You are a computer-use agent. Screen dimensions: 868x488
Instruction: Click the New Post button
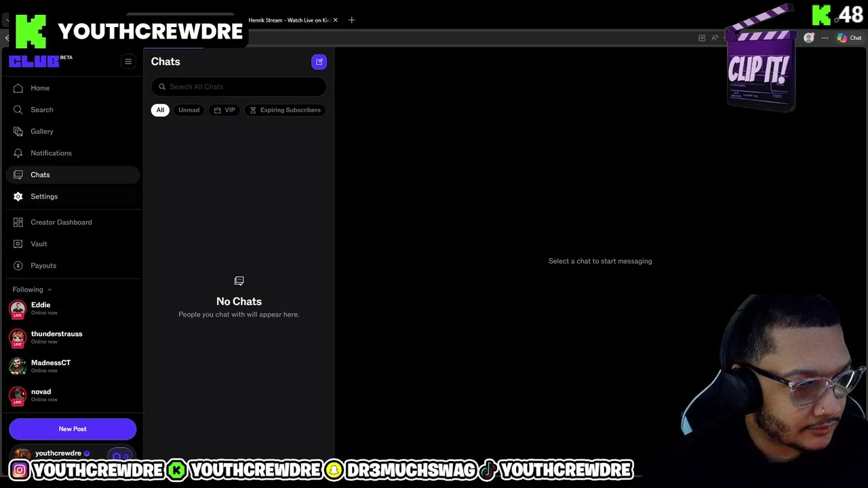[73, 429]
